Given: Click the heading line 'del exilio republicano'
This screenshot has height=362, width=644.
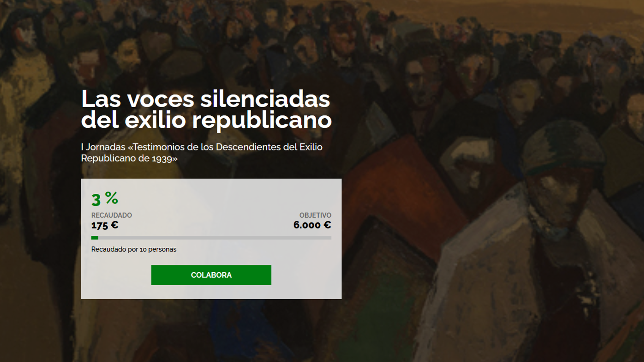Looking at the screenshot, I should pyautogui.click(x=206, y=120).
